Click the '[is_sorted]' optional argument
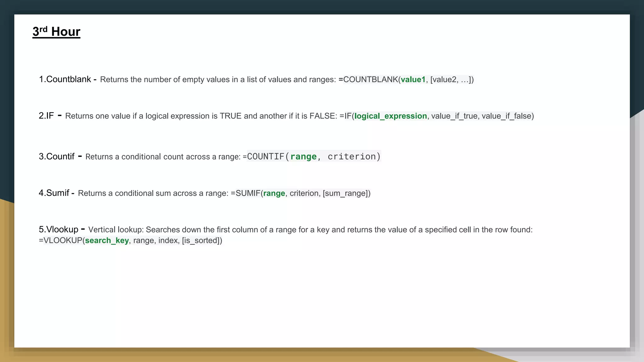This screenshot has height=362, width=644. click(x=201, y=240)
